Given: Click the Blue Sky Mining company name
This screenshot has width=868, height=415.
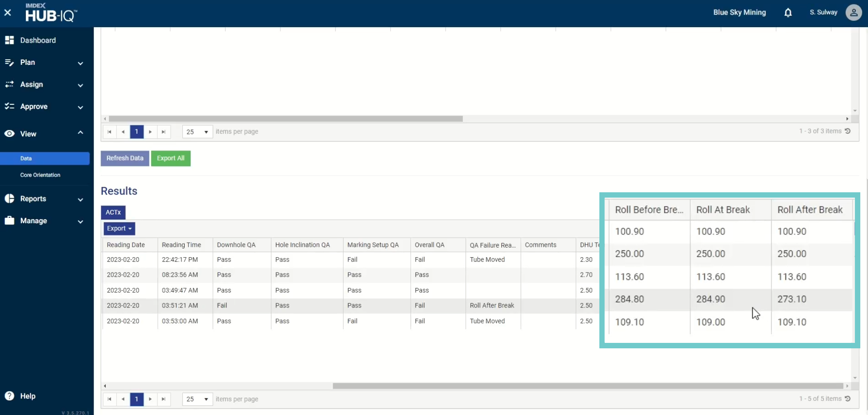Looking at the screenshot, I should pyautogui.click(x=739, y=12).
